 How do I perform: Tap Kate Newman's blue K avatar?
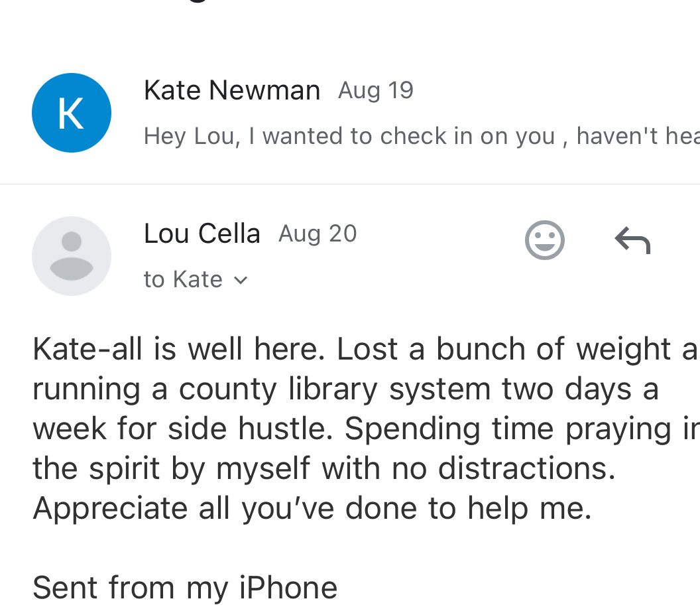72,113
